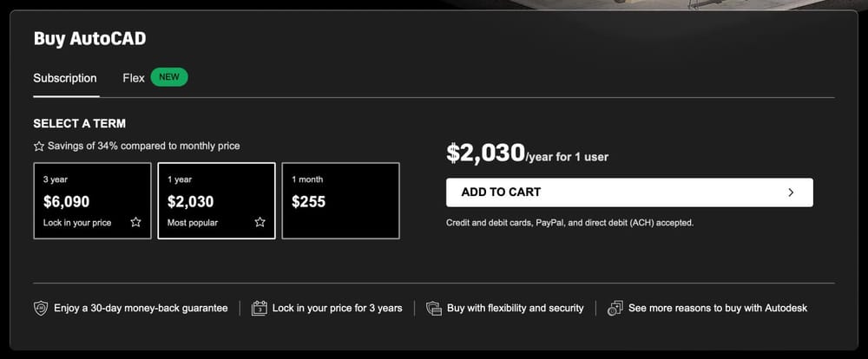Screen dimensions: 868x359
Task: Click the calendar lock-in price icon
Action: coord(259,308)
